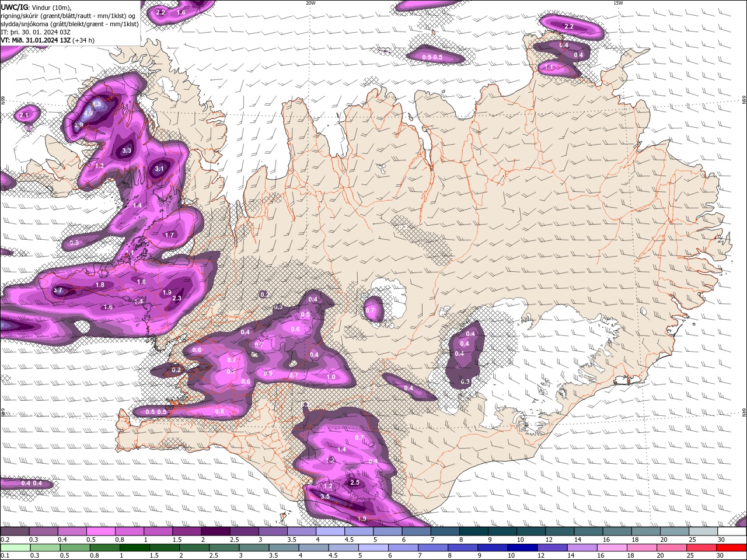Click the crimson 25 rain legend swatch
The height and width of the screenshot is (560, 747).
701,548
